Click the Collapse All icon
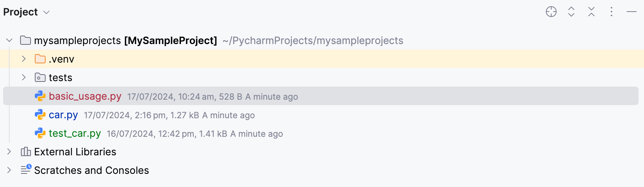644x187 pixels. (x=591, y=12)
